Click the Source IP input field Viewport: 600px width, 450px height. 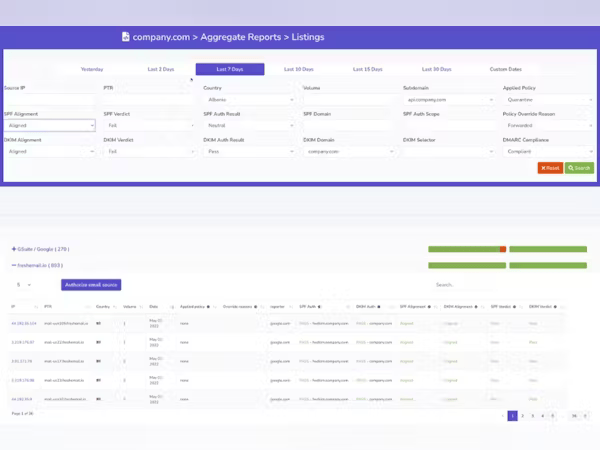[x=49, y=101]
